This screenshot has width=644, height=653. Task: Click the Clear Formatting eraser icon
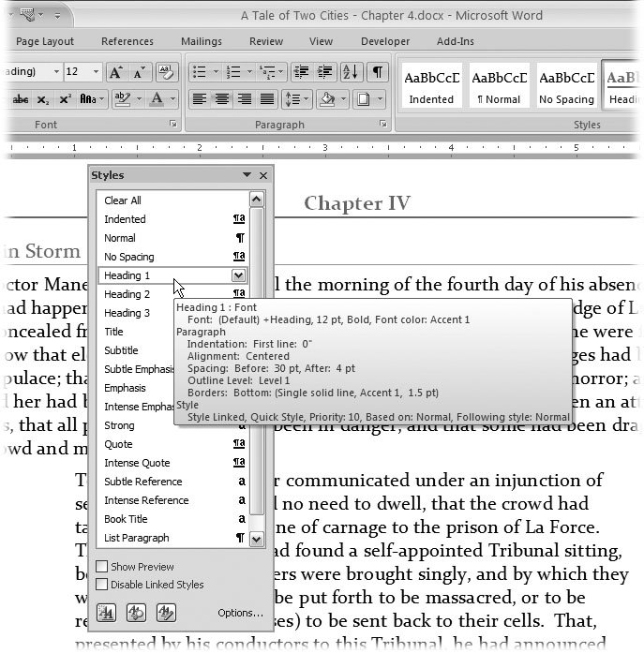[167, 72]
